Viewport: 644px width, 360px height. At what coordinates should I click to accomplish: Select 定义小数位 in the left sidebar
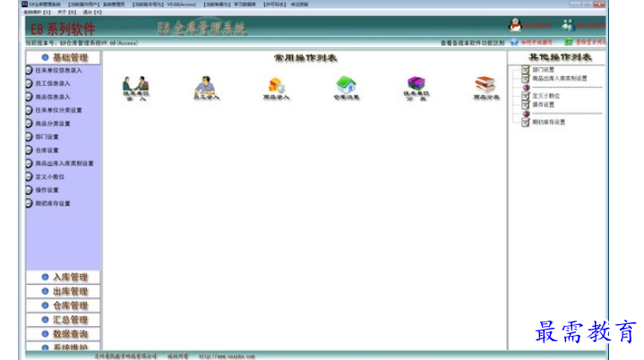point(49,177)
